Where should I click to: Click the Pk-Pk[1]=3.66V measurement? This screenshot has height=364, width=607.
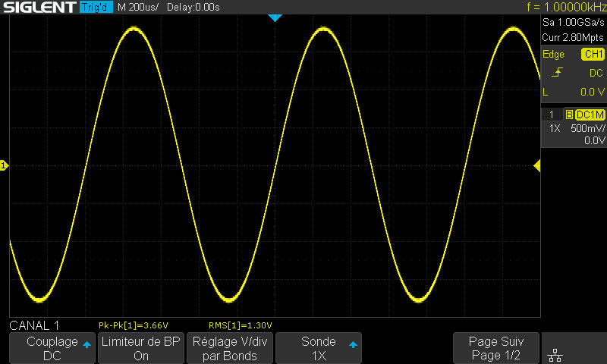[x=134, y=325]
